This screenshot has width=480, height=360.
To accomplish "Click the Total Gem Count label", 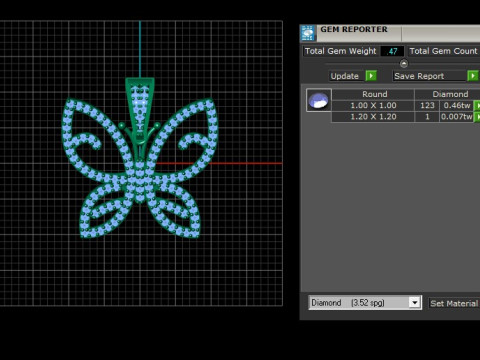I will tap(444, 51).
